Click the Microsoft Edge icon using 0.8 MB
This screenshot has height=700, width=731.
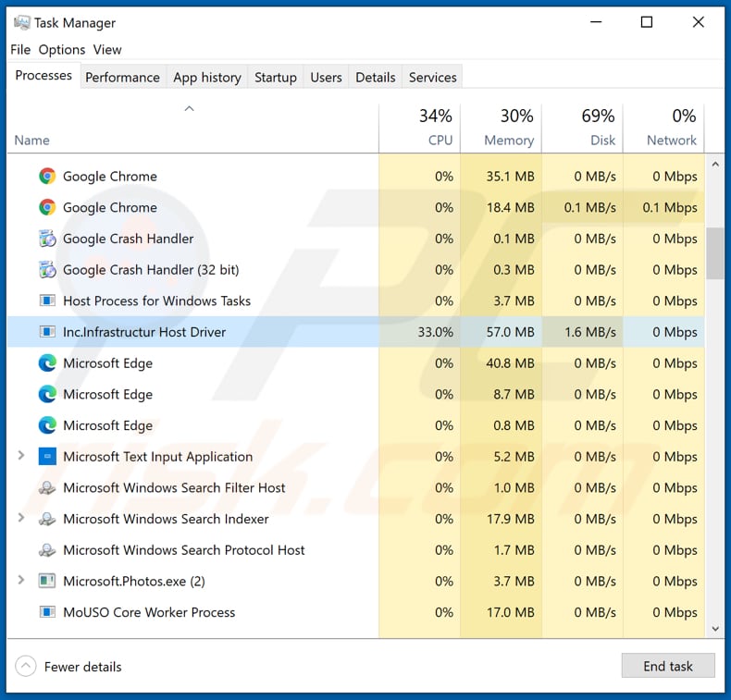47,425
